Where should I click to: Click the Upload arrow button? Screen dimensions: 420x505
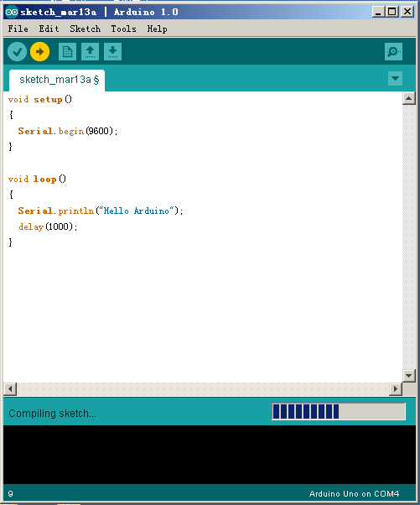point(40,51)
